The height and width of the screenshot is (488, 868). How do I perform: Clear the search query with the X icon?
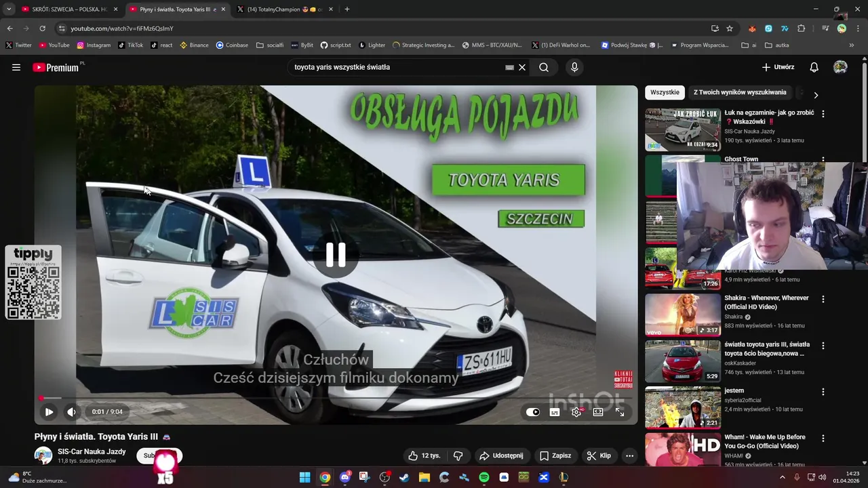point(522,67)
